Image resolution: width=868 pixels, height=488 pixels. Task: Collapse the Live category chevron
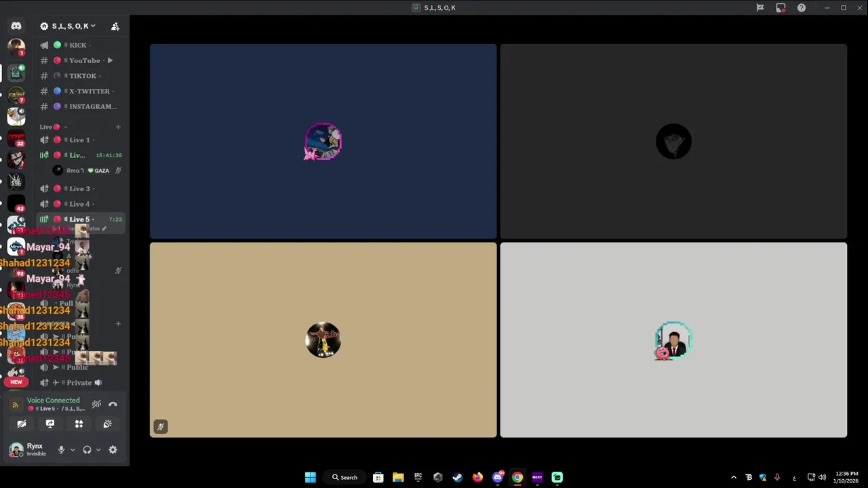point(65,127)
